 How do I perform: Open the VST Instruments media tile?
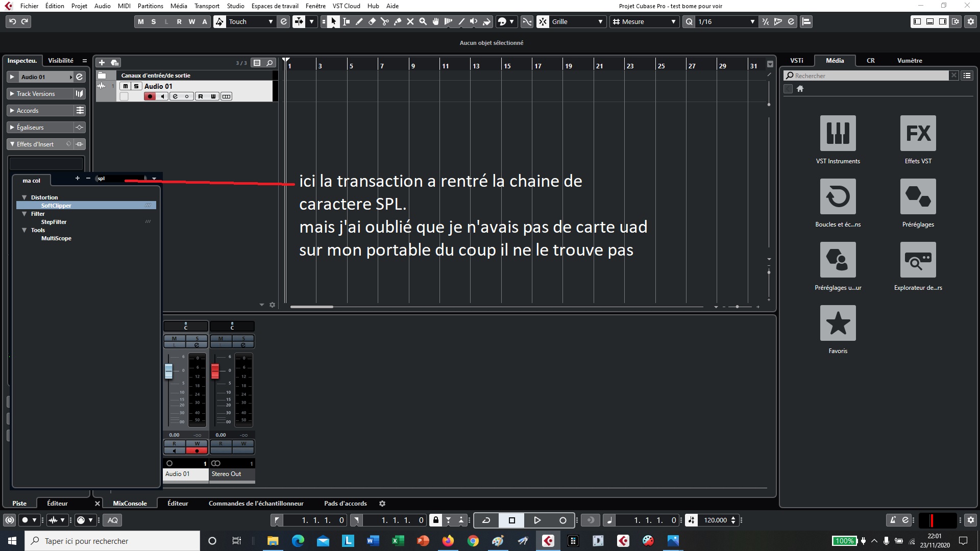[x=838, y=133]
